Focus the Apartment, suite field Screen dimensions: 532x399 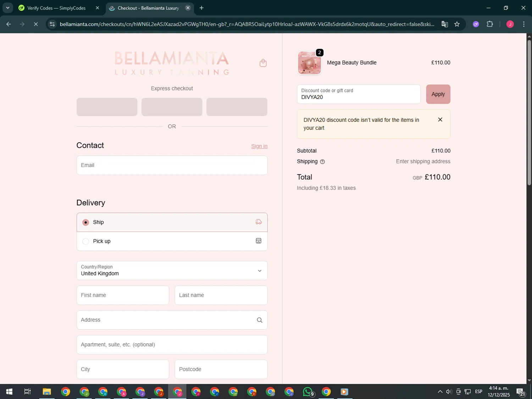172,345
